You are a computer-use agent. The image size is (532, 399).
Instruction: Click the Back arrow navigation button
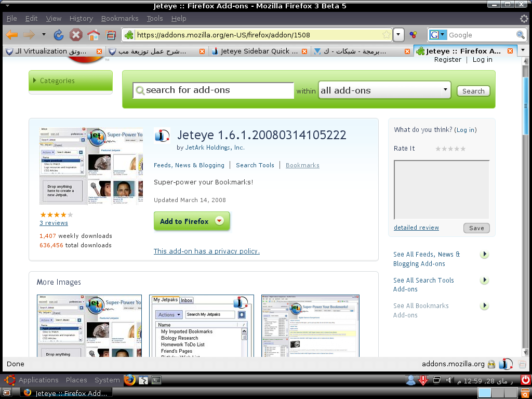[12, 35]
